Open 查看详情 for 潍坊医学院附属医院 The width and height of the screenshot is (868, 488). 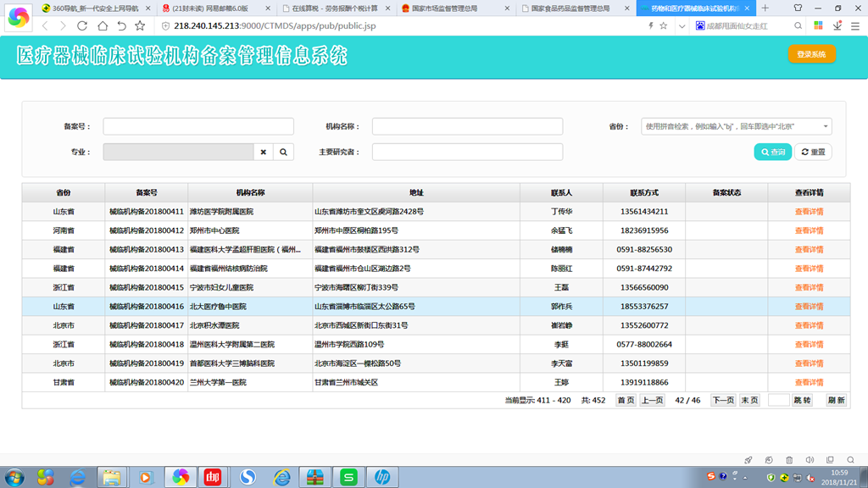click(809, 212)
